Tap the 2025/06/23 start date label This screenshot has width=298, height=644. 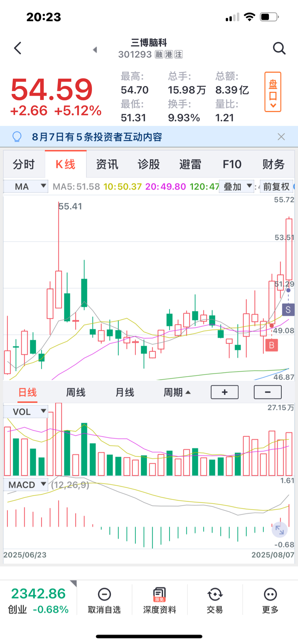click(x=25, y=555)
